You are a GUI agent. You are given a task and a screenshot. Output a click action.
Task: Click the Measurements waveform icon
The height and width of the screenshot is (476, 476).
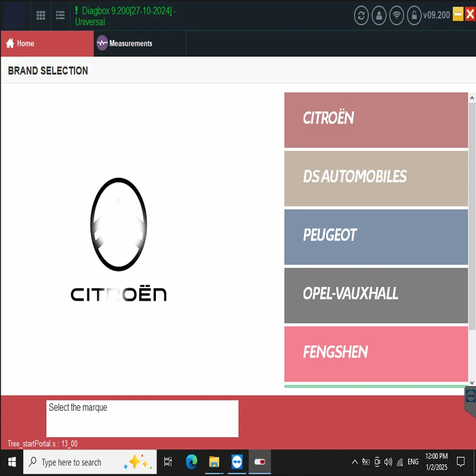102,43
